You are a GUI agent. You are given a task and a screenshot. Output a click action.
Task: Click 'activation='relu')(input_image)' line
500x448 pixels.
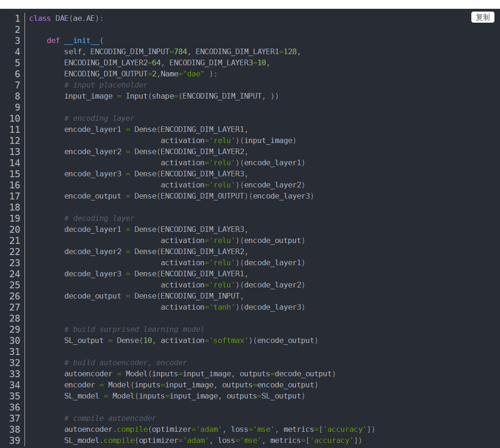coord(228,141)
